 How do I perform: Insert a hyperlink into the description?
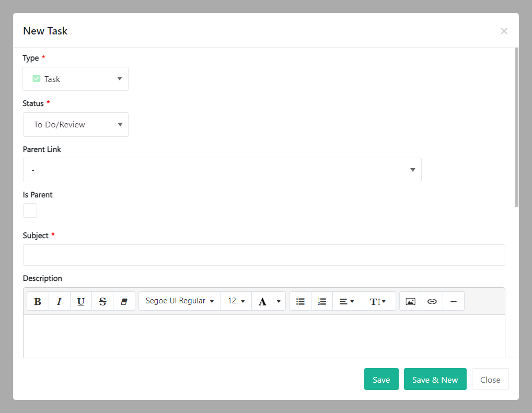pos(432,301)
